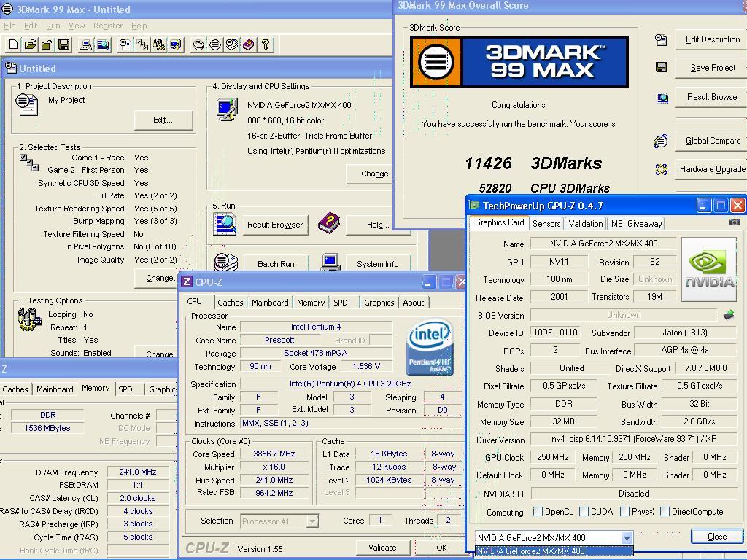Open the GPU selection dropdown in GPU-Z
The image size is (747, 560).
[x=627, y=537]
